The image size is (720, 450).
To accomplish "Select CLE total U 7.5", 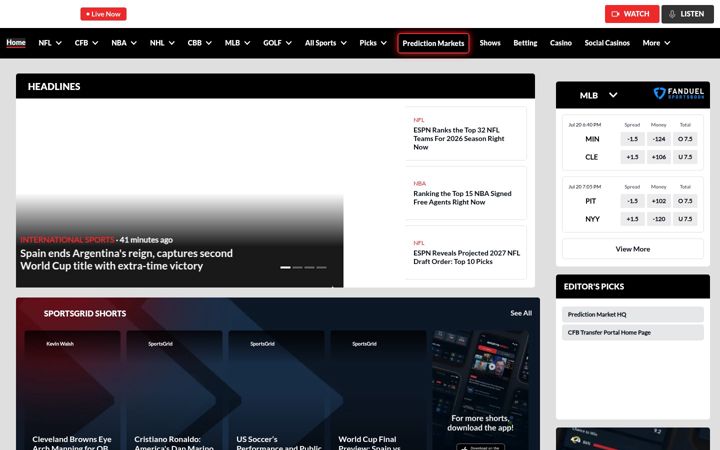I will click(x=685, y=157).
